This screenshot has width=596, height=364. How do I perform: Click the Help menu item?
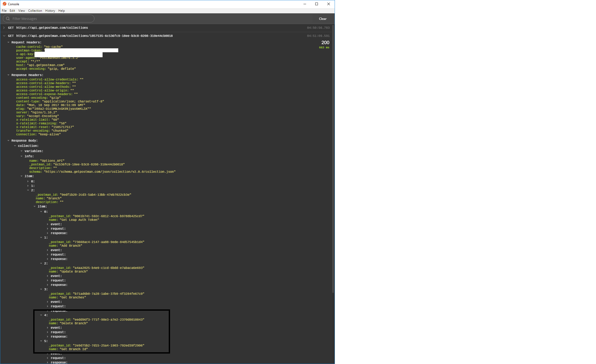[x=62, y=10]
